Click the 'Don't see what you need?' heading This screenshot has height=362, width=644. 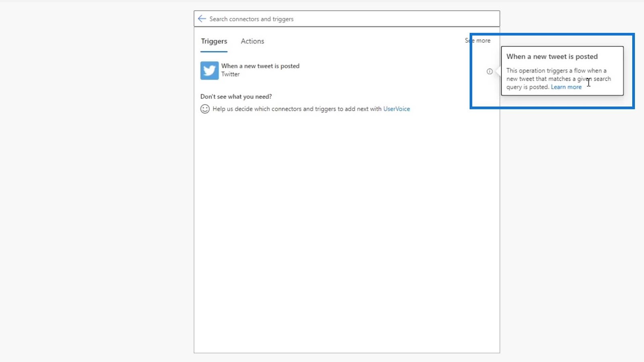click(x=236, y=97)
